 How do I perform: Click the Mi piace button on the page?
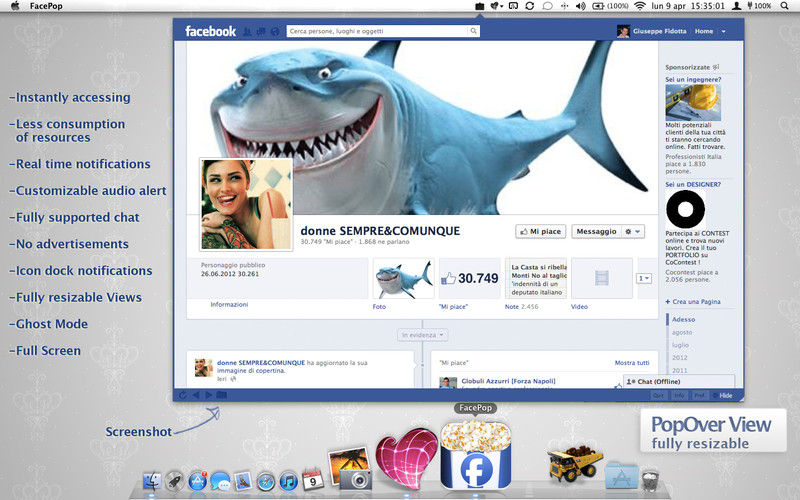coord(540,231)
